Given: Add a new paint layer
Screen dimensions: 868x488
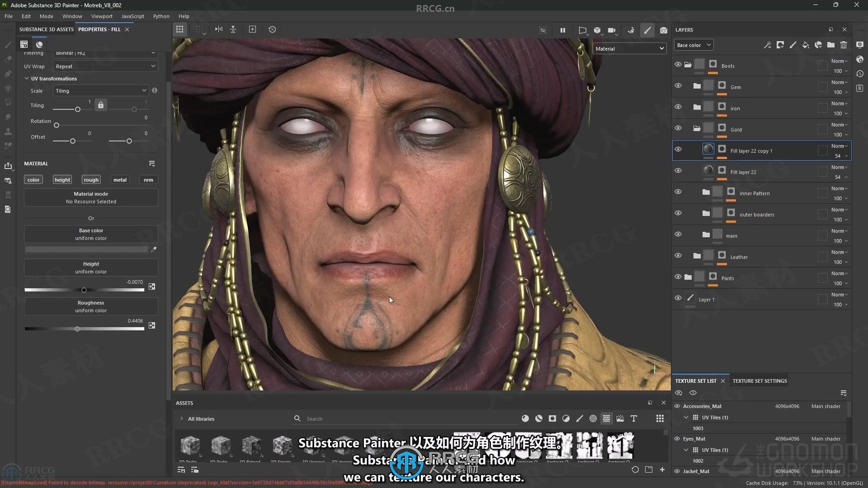Looking at the screenshot, I should pos(793,45).
